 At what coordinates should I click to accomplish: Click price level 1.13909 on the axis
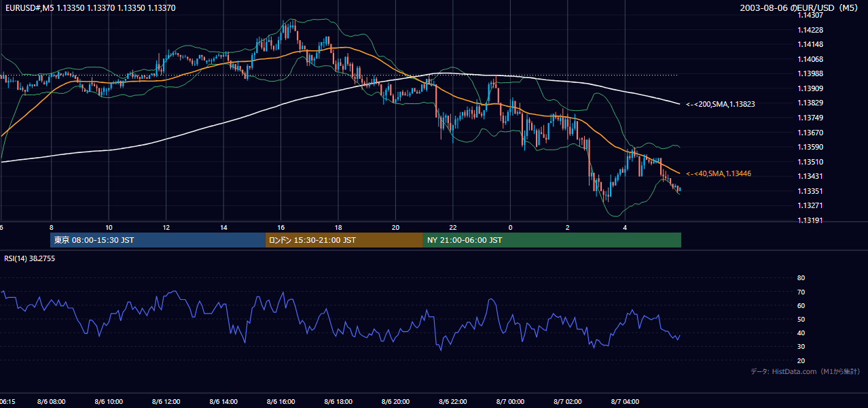(x=810, y=88)
